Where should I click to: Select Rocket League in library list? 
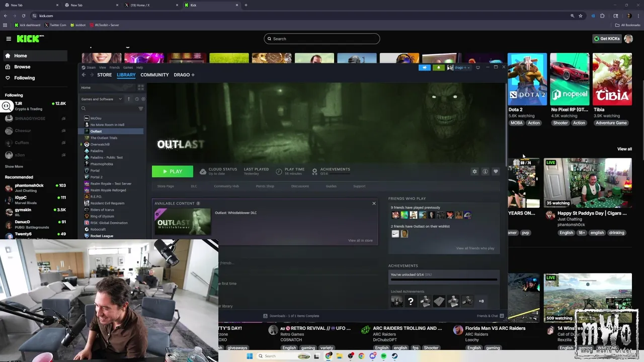click(102, 236)
